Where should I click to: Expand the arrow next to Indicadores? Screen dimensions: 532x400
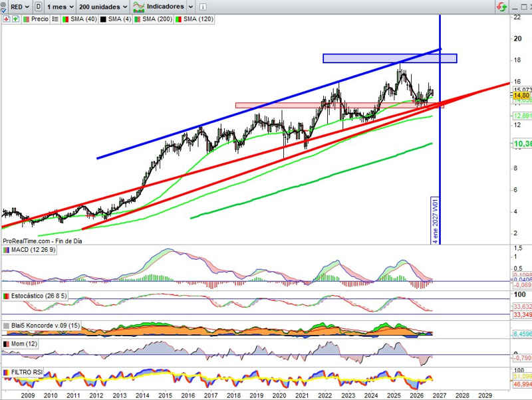pos(191,7)
